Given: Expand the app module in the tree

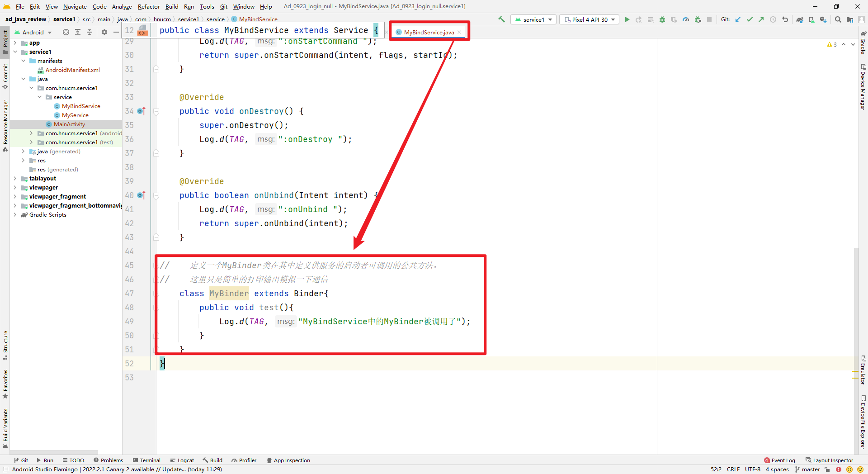Looking at the screenshot, I should tap(15, 43).
